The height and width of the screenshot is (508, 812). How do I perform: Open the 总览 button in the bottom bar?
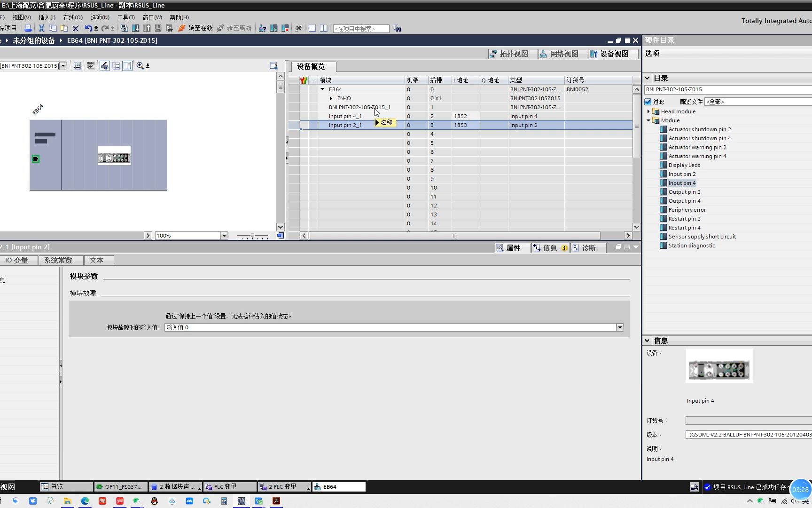[66, 487]
